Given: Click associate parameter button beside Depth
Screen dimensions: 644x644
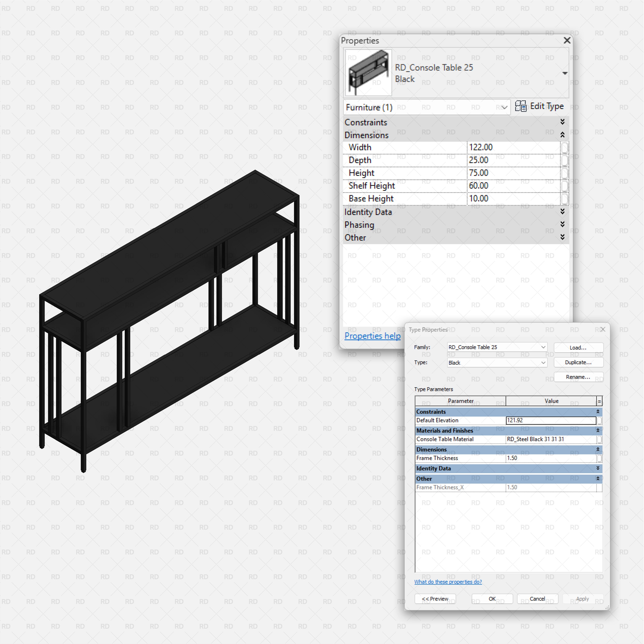Looking at the screenshot, I should tap(565, 160).
